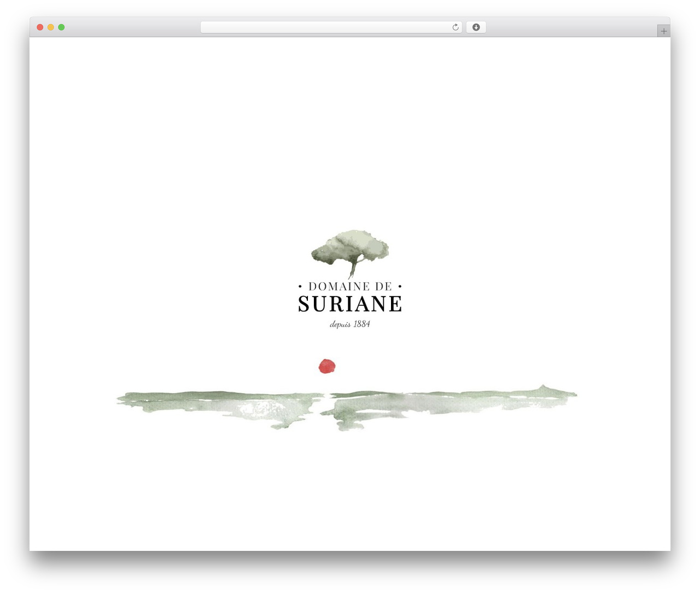
Task: Add a new tab with plus button
Action: click(x=663, y=31)
